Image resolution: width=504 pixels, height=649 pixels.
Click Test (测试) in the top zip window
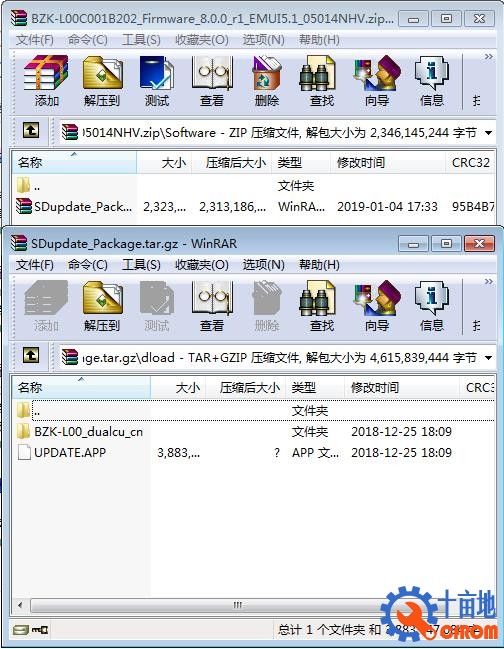[x=157, y=81]
